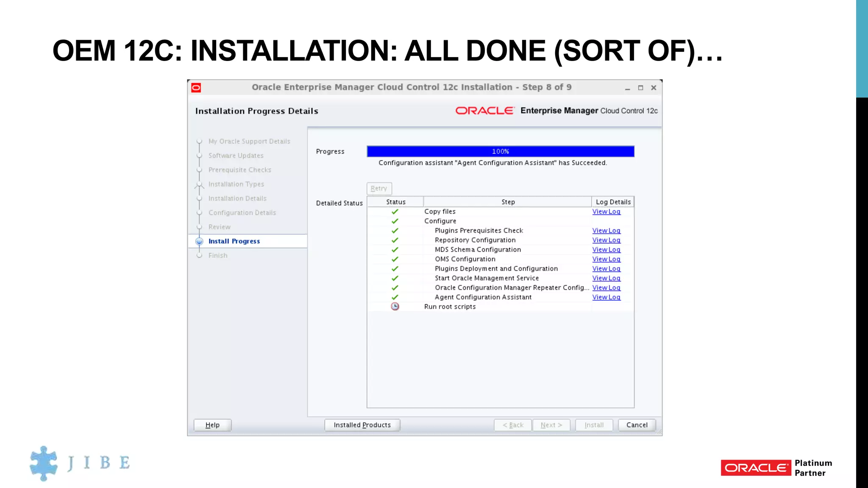
Task: Click checkmark for Agent Configuration Assistant
Action: point(395,297)
